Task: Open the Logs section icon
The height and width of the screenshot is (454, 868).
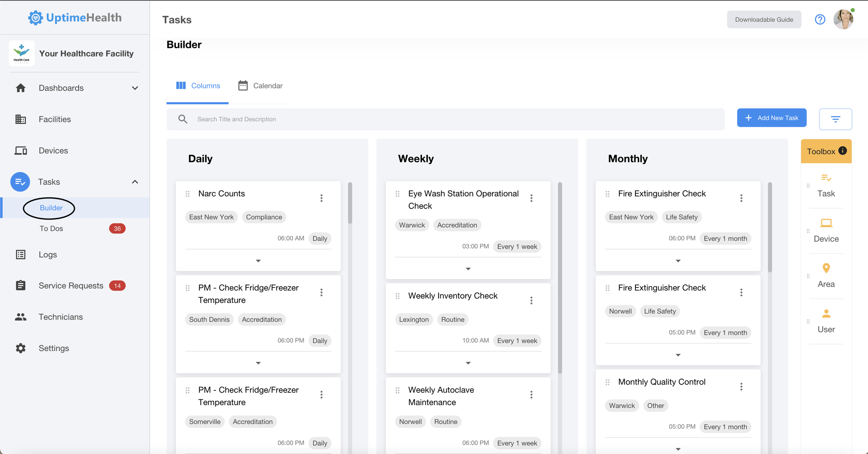Action: pos(21,254)
